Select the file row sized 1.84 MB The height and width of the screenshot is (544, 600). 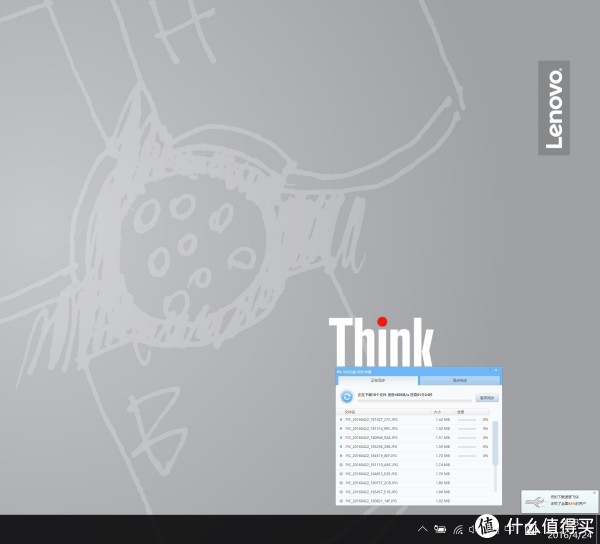click(x=414, y=492)
